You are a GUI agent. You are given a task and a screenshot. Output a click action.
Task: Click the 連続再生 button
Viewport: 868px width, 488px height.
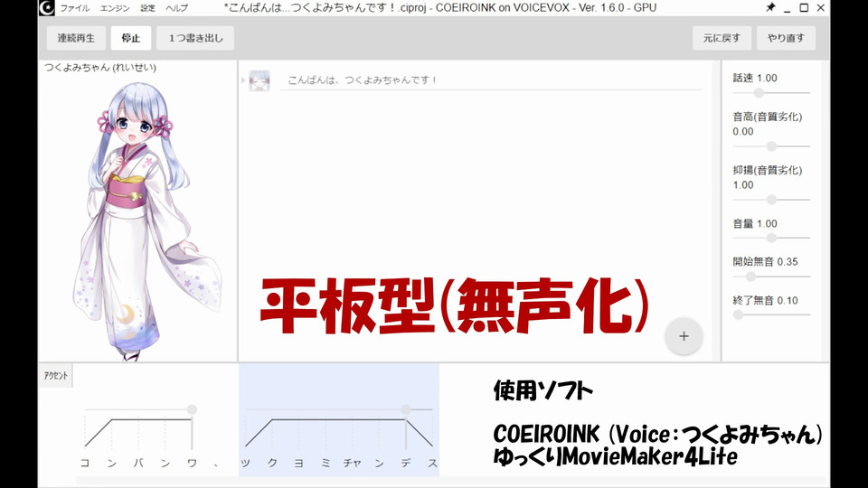coord(76,38)
